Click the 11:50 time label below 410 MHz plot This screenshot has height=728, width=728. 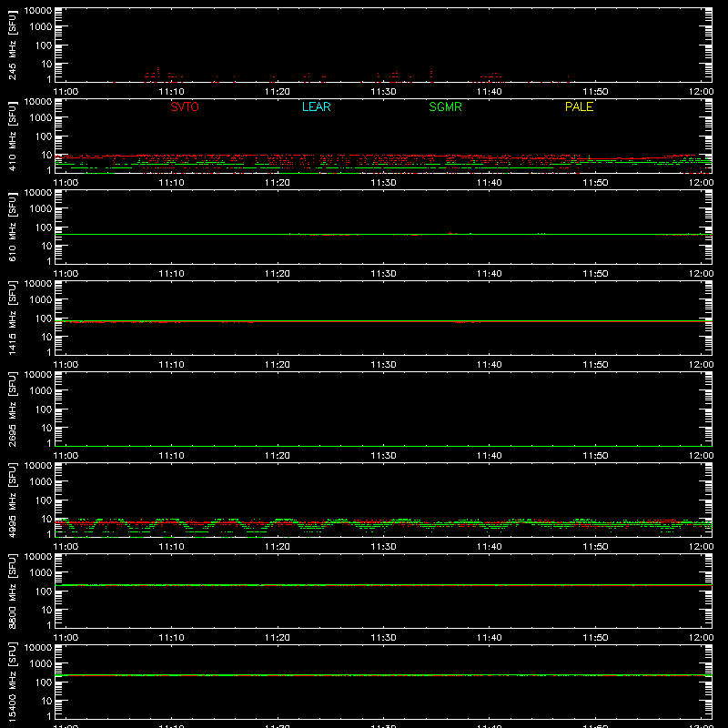pos(595,183)
